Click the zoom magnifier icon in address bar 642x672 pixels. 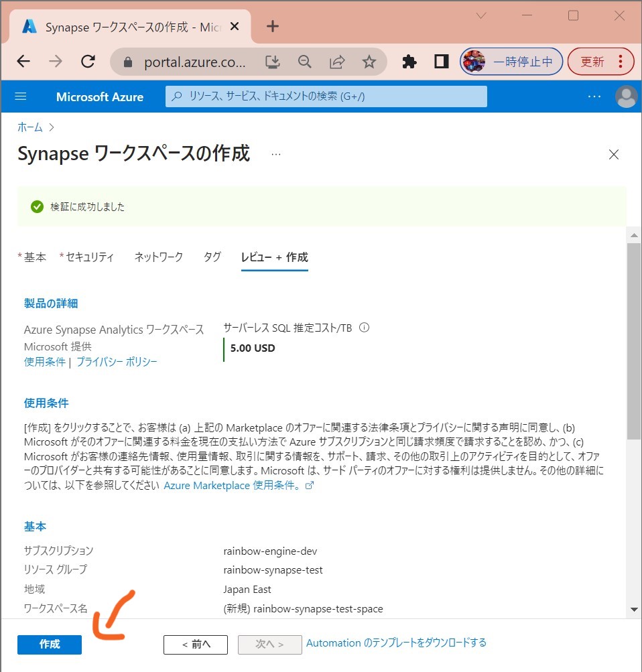click(305, 62)
